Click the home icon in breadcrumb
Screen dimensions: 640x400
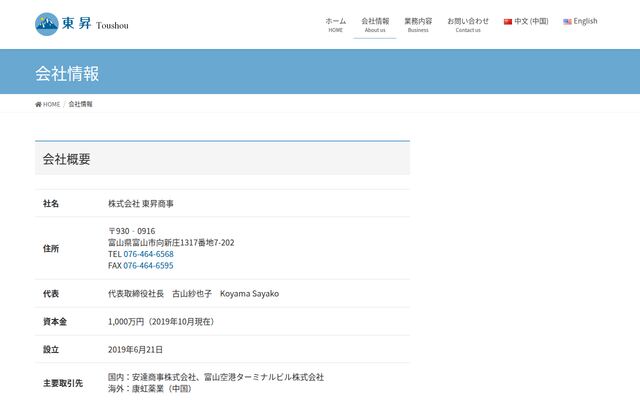(x=38, y=104)
